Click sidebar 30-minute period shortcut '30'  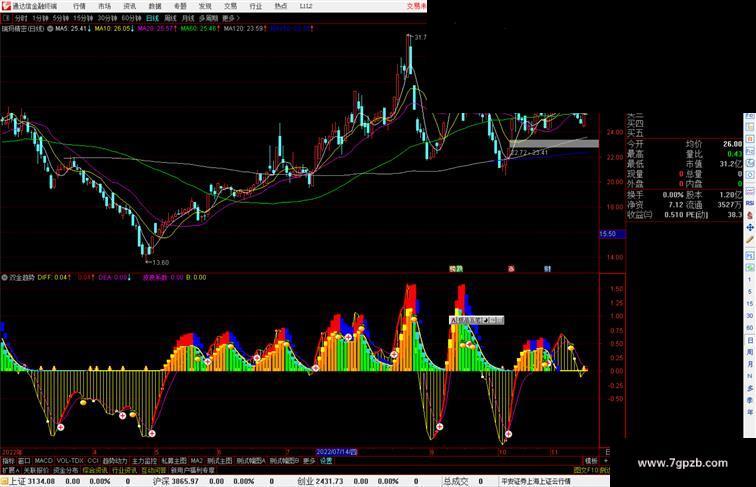click(750, 316)
